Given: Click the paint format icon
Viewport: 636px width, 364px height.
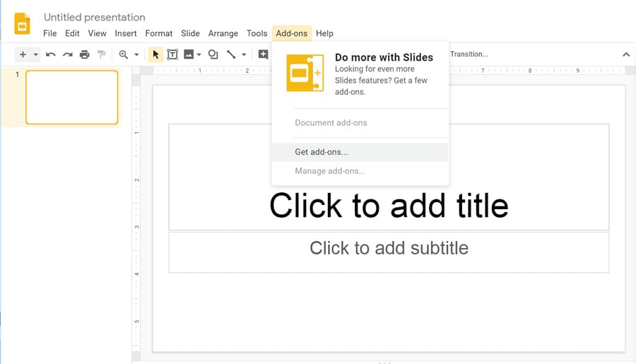Looking at the screenshot, I should (x=102, y=54).
